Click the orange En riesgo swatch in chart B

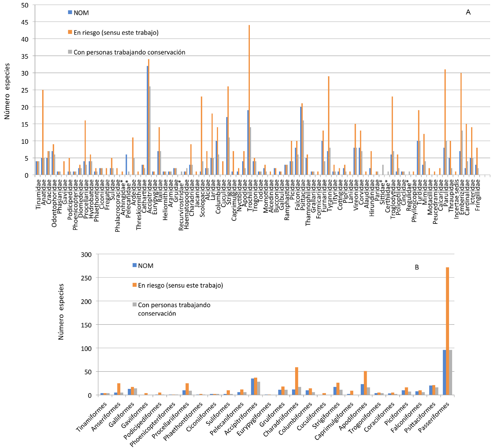tap(134, 285)
